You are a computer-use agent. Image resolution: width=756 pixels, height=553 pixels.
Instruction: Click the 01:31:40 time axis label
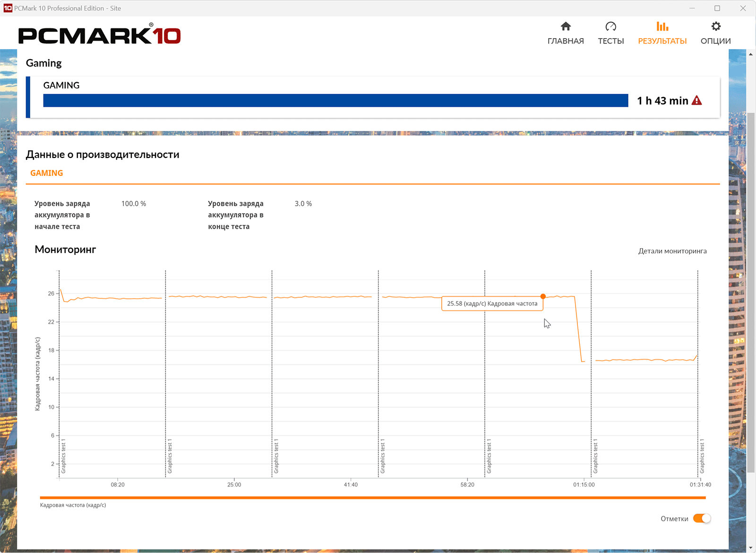[x=700, y=484]
